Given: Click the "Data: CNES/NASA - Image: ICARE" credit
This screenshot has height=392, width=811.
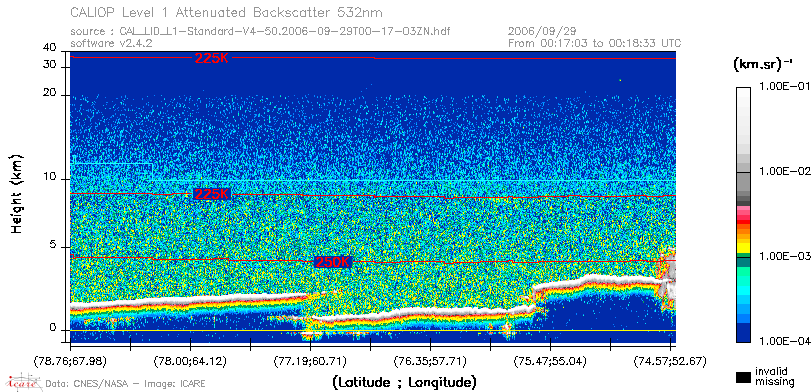Looking at the screenshot, I should click(126, 384).
